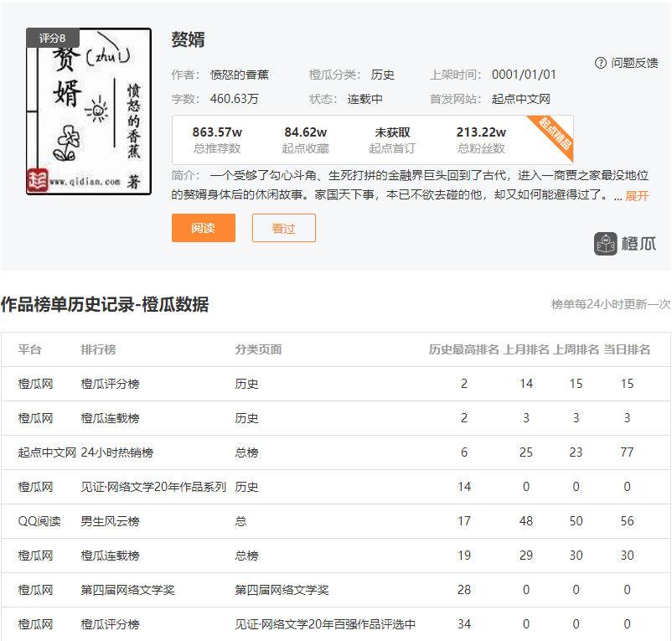This screenshot has width=672, height=641.
Task: Click the 橙瓜 logo icon
Action: pos(605,244)
